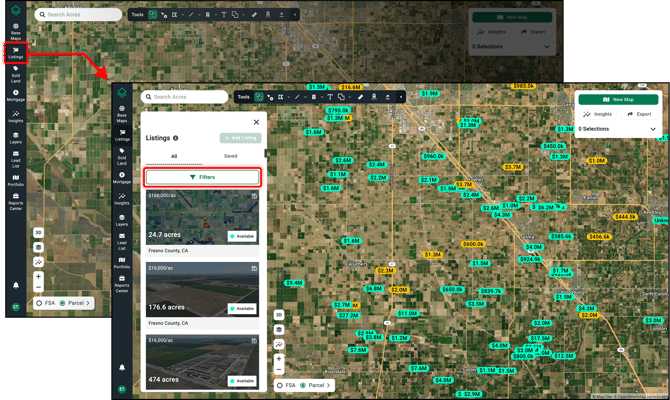Expand the 0 Selections dropdown chevron

(652, 129)
